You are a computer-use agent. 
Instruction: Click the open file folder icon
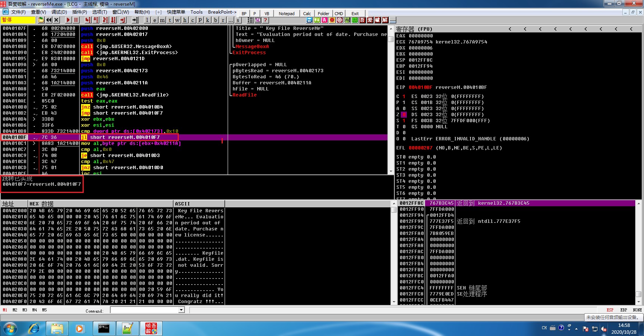click(41, 20)
